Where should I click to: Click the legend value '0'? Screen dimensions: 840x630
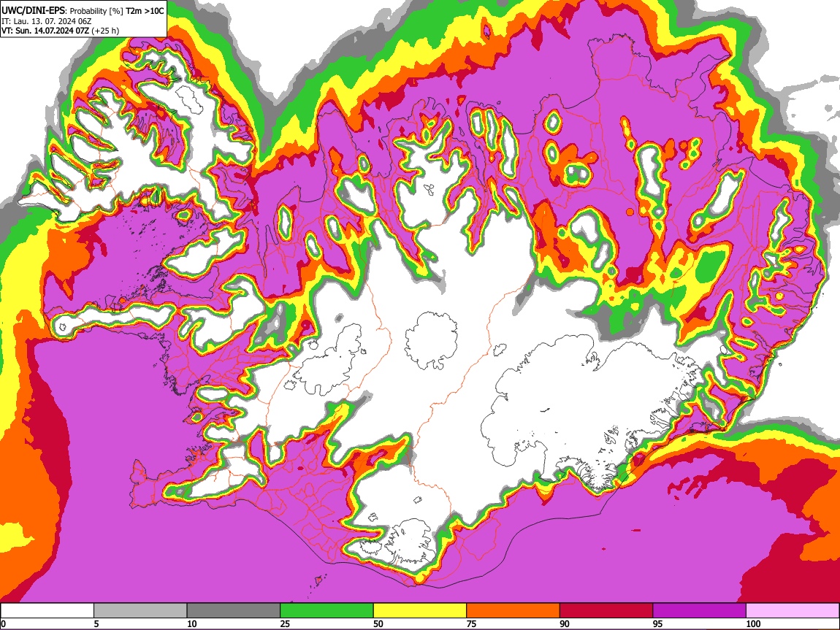3,623
